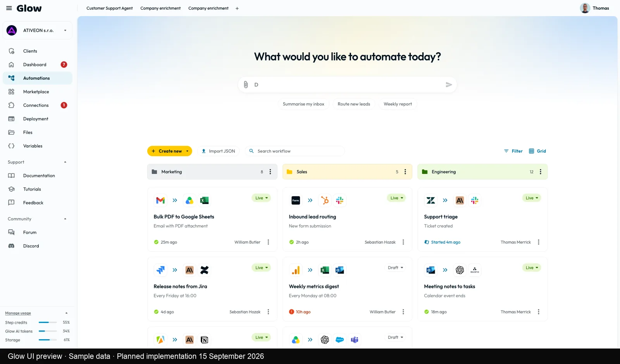Click the Storage usage bar
Image resolution: width=620 pixels, height=364 pixels.
(48, 340)
